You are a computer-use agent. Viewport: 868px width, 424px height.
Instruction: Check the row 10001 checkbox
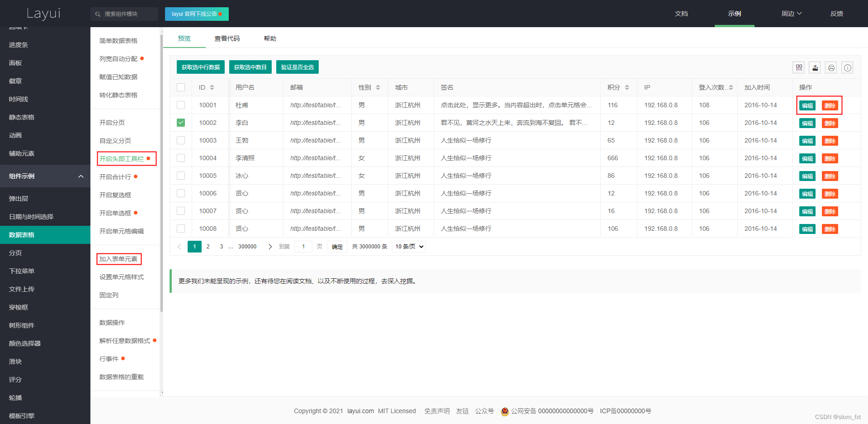point(181,105)
